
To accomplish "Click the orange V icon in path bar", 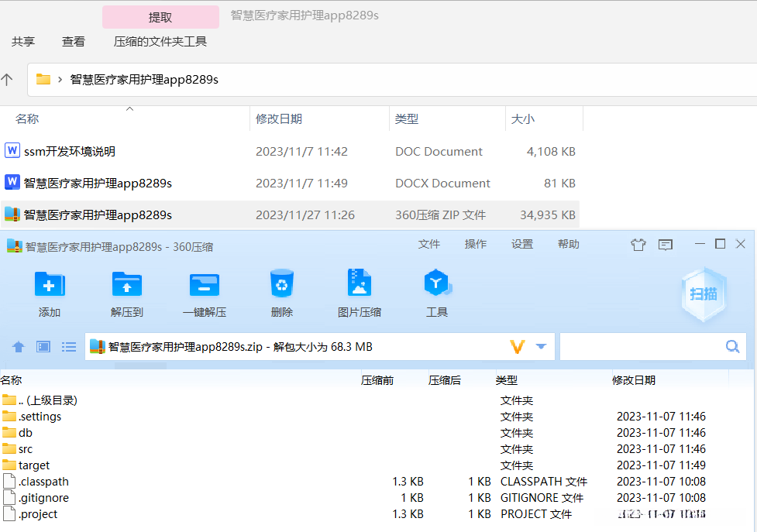I will 518,346.
